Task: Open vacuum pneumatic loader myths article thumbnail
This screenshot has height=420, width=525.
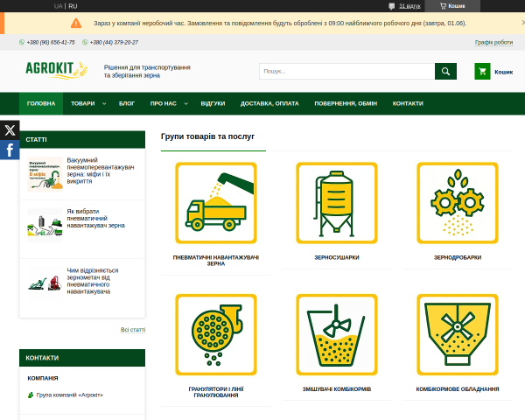Action: (x=45, y=174)
